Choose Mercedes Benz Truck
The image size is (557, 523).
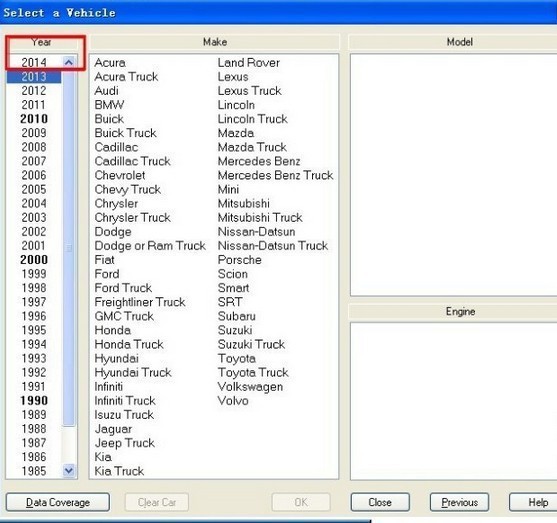(275, 175)
